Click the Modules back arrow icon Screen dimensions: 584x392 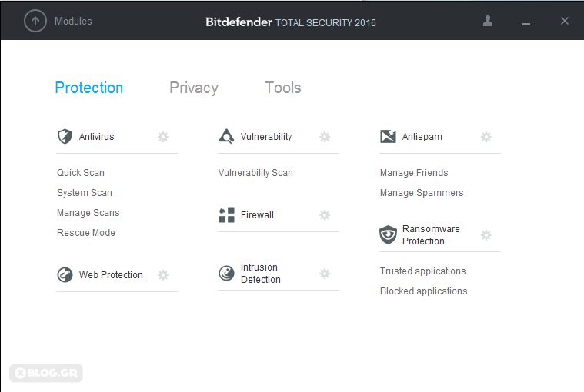[x=35, y=22]
